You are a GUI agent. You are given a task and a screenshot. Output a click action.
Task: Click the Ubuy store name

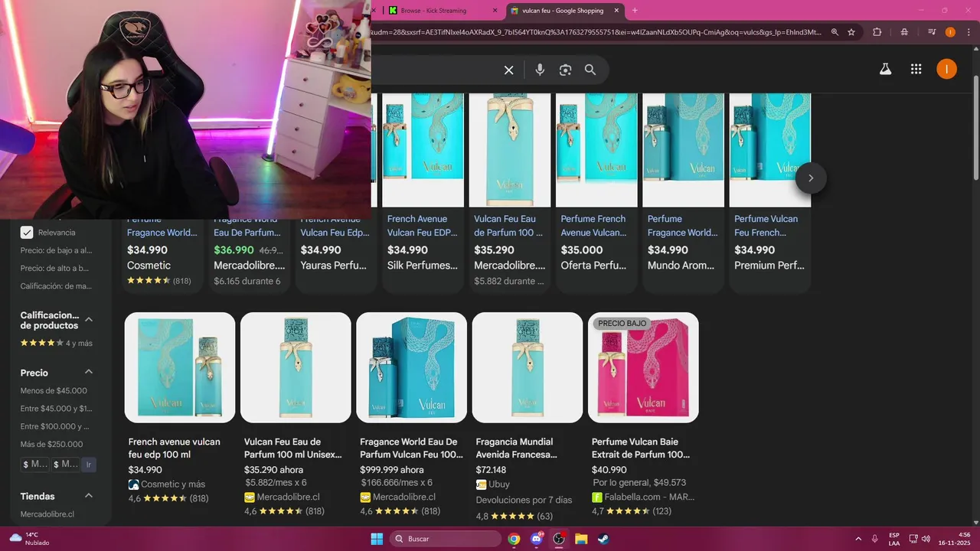pyautogui.click(x=499, y=484)
